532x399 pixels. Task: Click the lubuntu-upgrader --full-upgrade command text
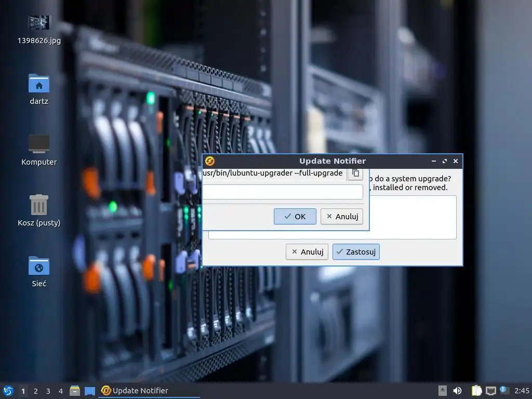point(273,173)
